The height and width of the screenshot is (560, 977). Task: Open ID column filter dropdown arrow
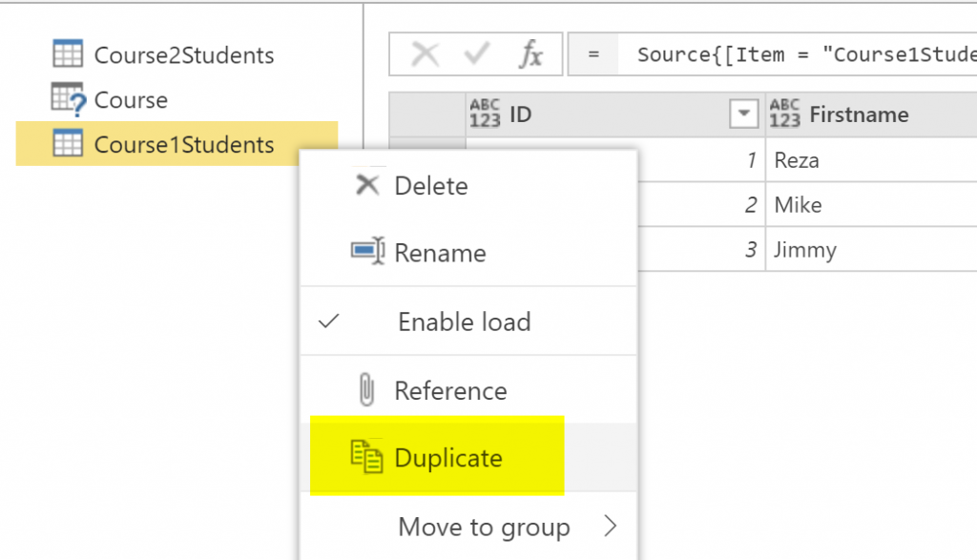742,114
